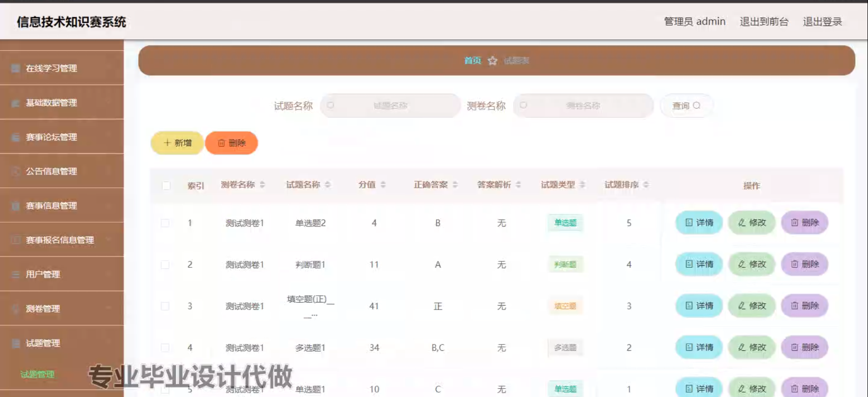Open 基础数据管理 sidebar menu
868x397 pixels.
[61, 102]
